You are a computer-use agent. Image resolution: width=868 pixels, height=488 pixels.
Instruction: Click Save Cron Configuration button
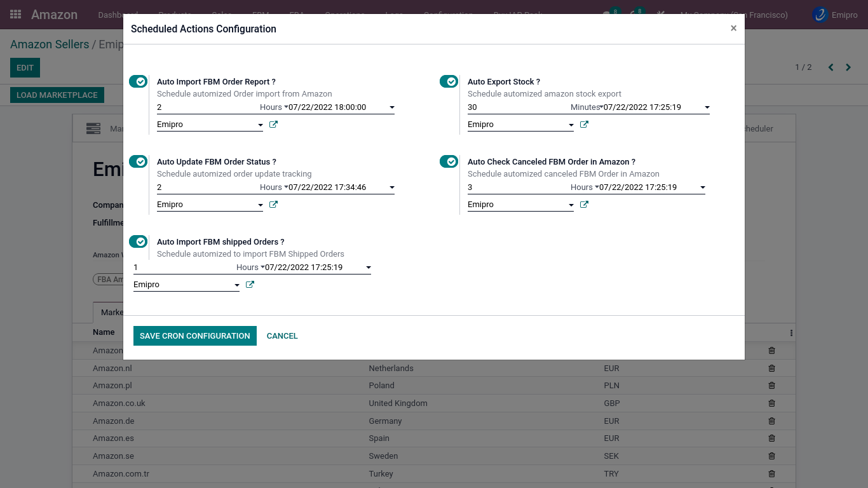coord(194,335)
